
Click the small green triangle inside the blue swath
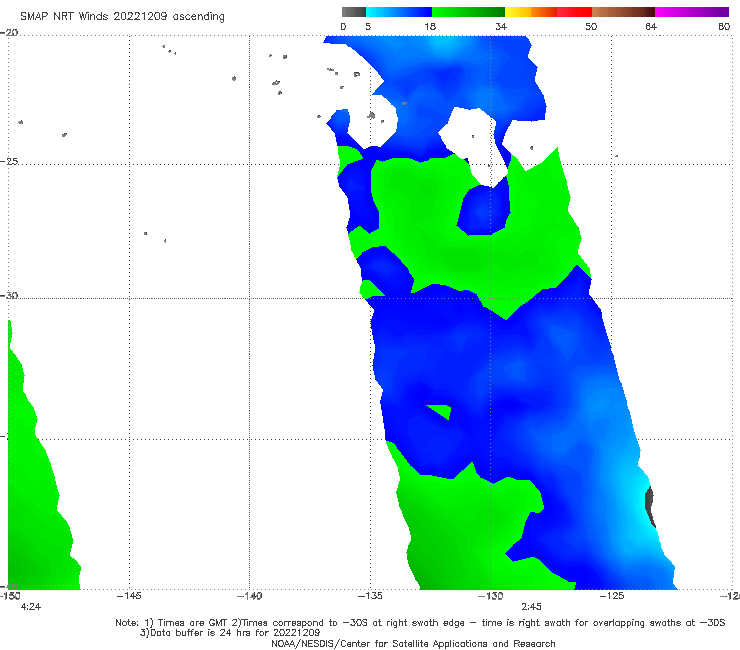pos(441,411)
